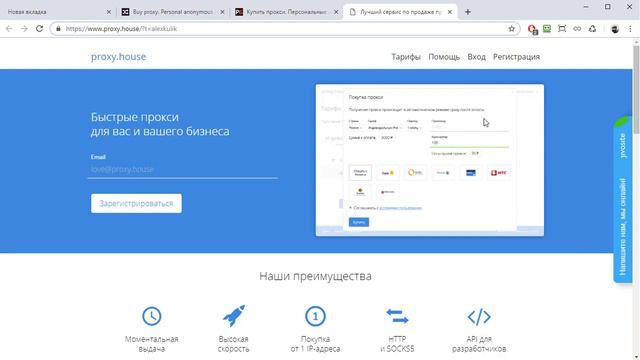Click Покупка от 1 IP-адреса text
Viewport: 640px width, 360px height.
pyautogui.click(x=315, y=344)
